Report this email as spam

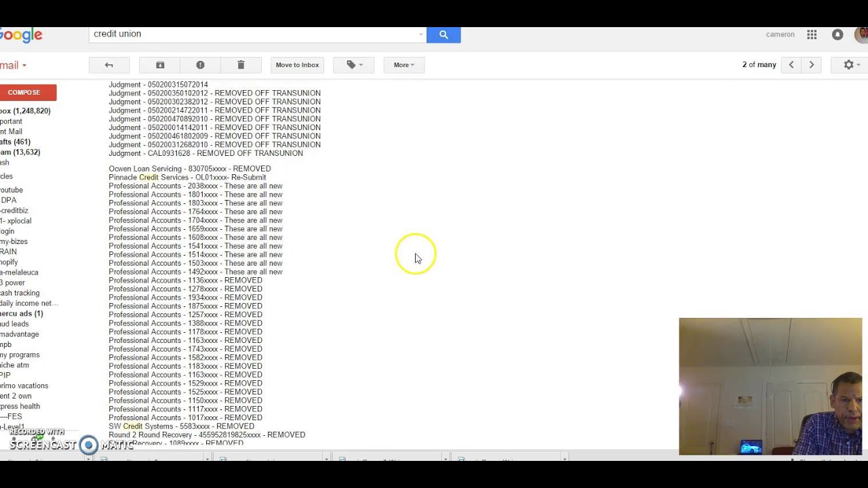point(200,65)
